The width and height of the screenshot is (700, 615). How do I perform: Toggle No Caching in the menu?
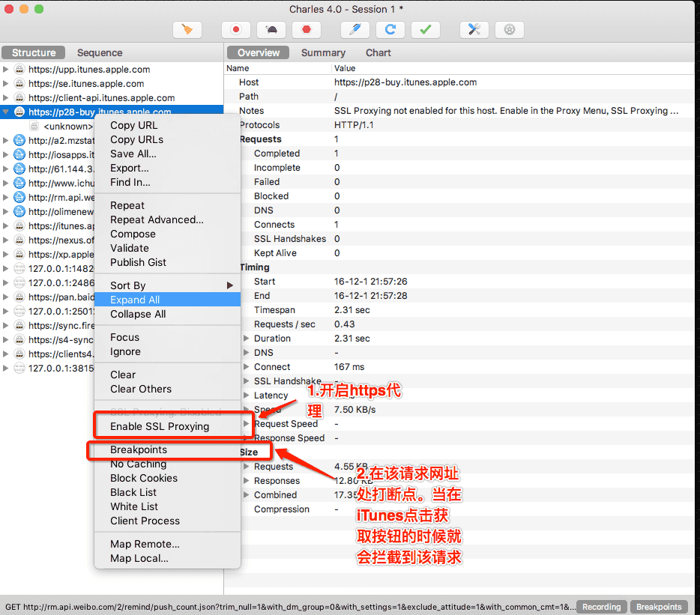(137, 464)
